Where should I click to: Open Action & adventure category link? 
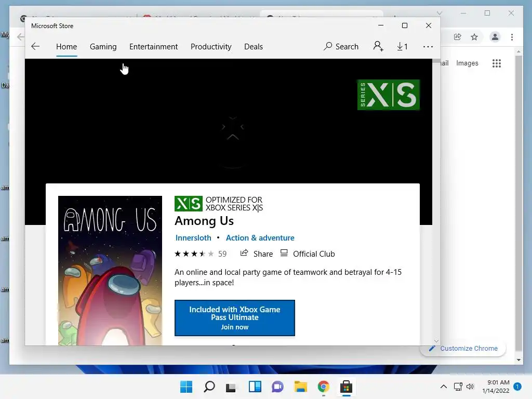[260, 238]
